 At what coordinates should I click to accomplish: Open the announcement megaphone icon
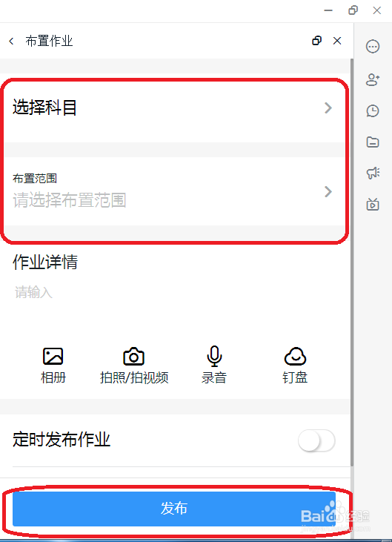pyautogui.click(x=373, y=173)
